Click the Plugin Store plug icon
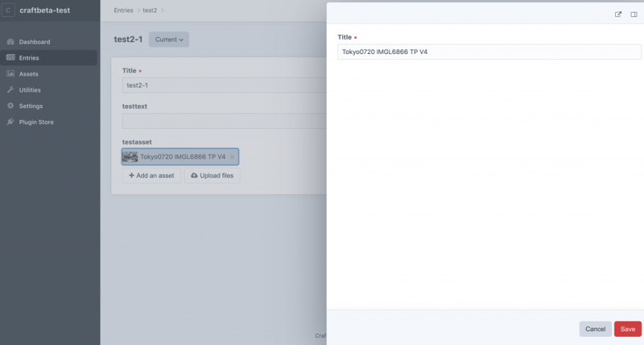 tap(10, 123)
